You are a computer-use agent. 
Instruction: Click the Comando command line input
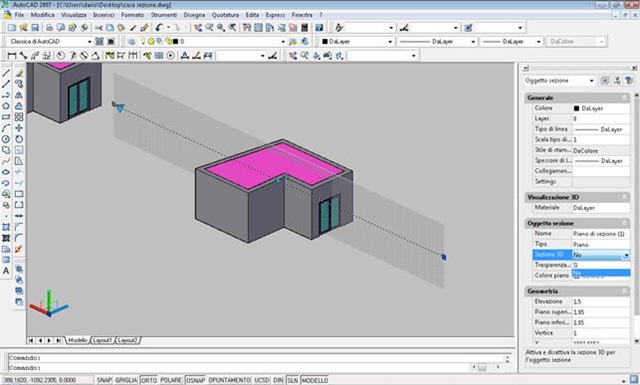click(x=256, y=368)
